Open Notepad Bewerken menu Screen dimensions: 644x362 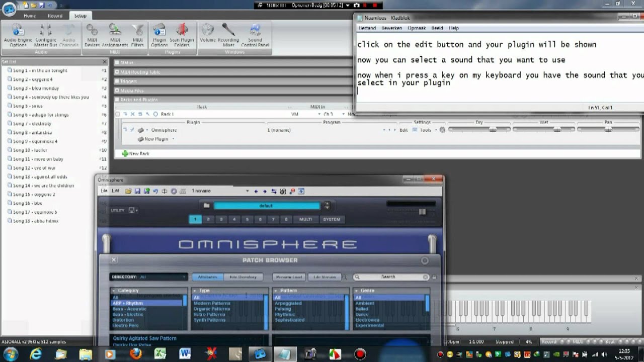point(391,28)
